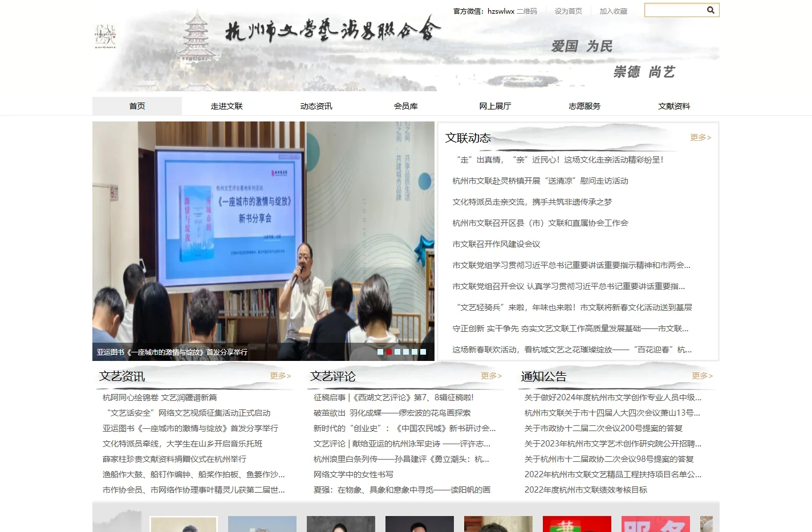The width and height of the screenshot is (812, 532).
Task: Open “文艺轻骑兵”来啦 article
Action: tap(574, 307)
